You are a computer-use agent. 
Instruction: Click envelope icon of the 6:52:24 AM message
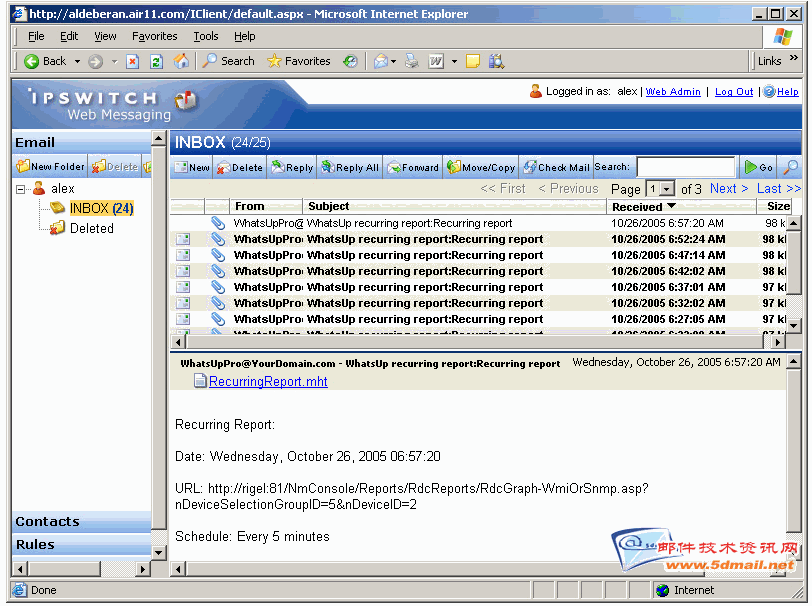click(x=183, y=240)
